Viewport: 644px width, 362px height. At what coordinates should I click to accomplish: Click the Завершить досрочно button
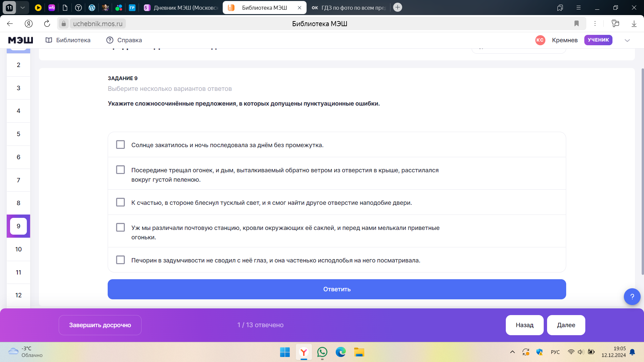[x=100, y=325]
